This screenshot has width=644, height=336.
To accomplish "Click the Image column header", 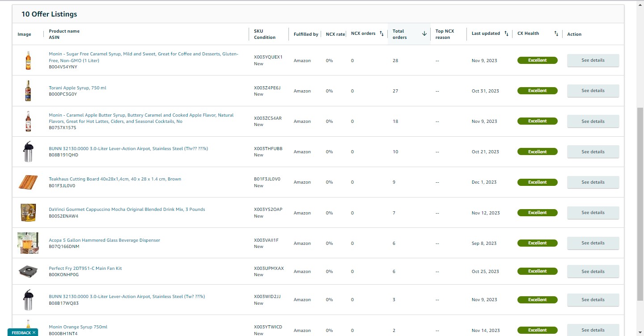I will [24, 34].
